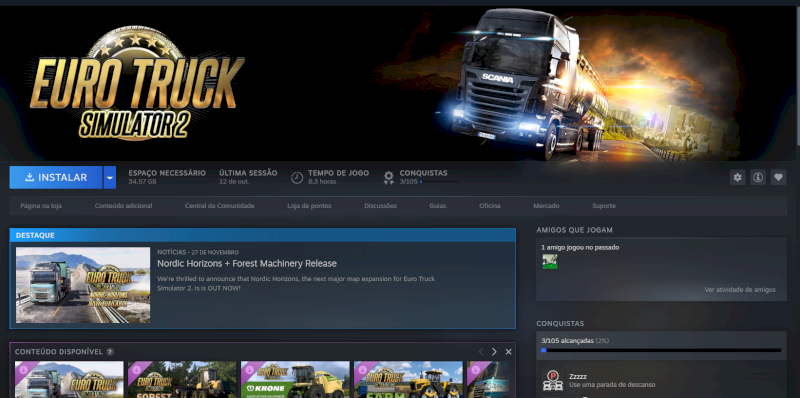Open Nordic Horizons news thumbnail
Screen dimensions: 800x398
(83, 285)
